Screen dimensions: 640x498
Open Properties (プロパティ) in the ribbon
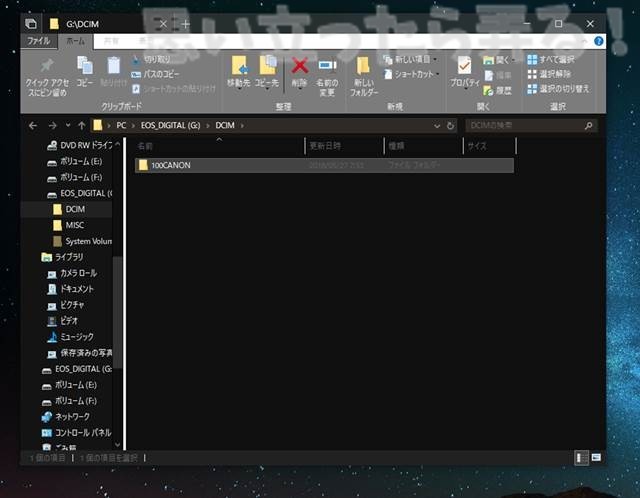tap(464, 72)
